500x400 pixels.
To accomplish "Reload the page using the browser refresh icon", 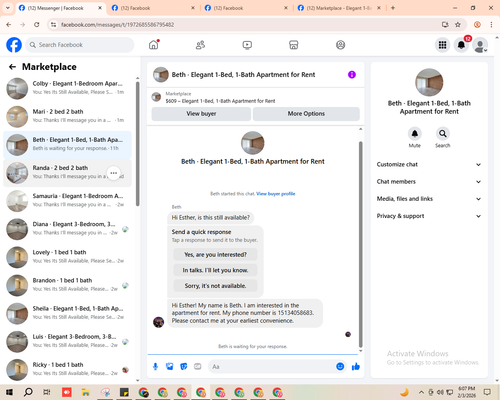I will 37,25.
